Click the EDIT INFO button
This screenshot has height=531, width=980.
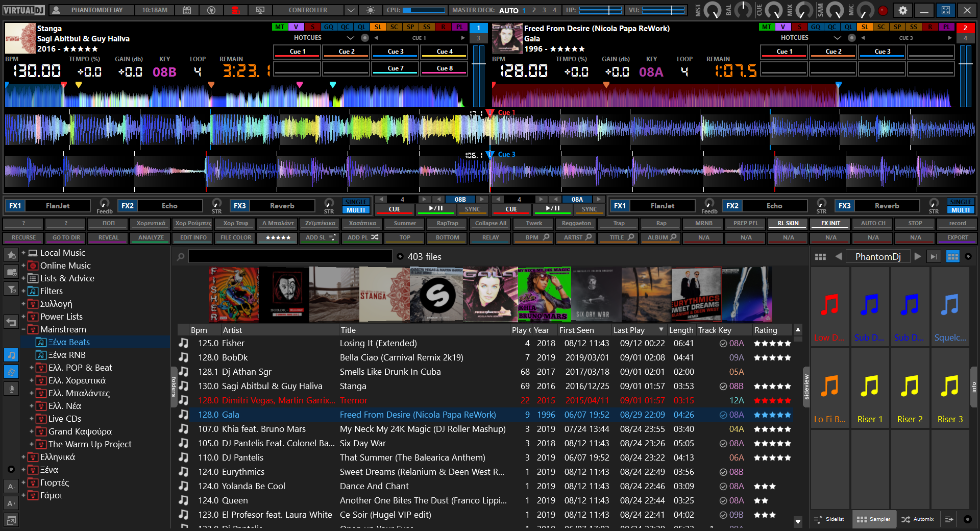pos(193,237)
